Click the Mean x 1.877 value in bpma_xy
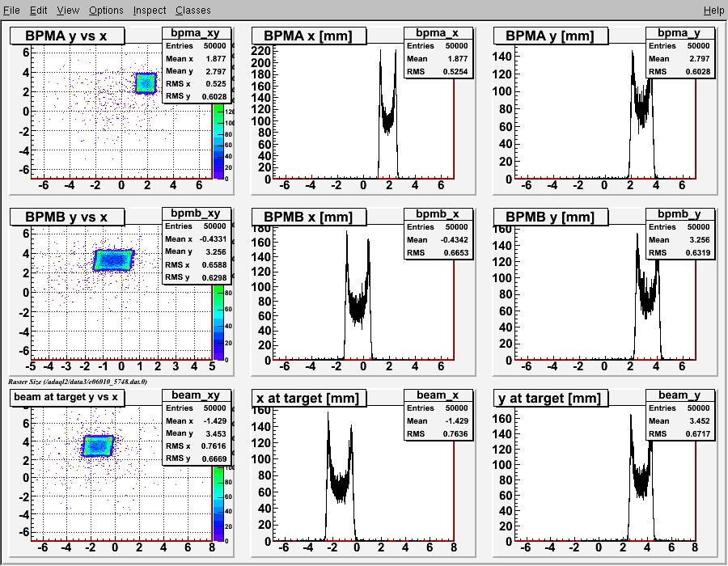 pyautogui.click(x=216, y=58)
